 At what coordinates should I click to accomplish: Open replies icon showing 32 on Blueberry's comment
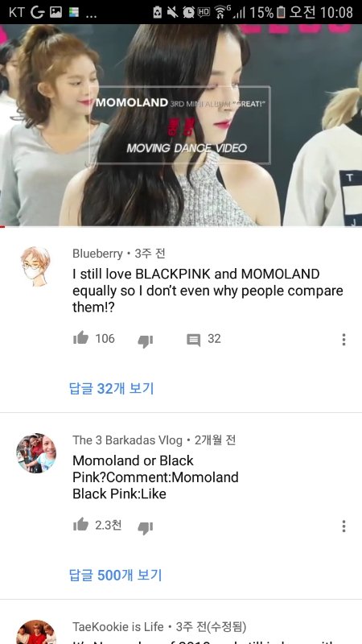[x=193, y=340]
